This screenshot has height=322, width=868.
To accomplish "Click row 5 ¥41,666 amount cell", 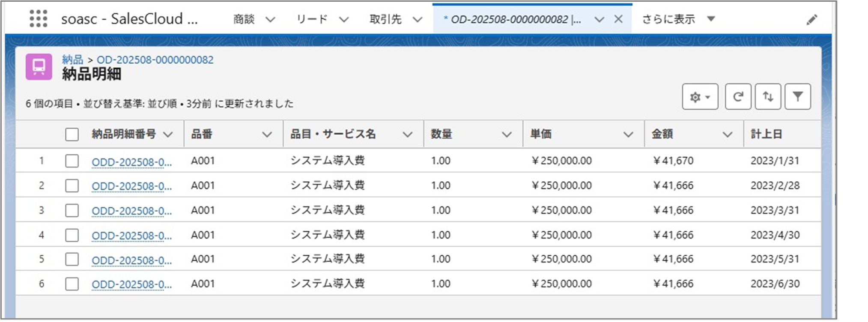I will tap(674, 259).
